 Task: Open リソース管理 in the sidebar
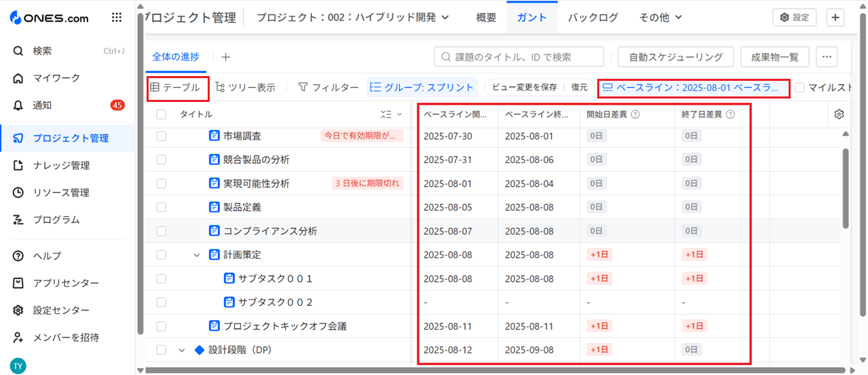pos(68,193)
